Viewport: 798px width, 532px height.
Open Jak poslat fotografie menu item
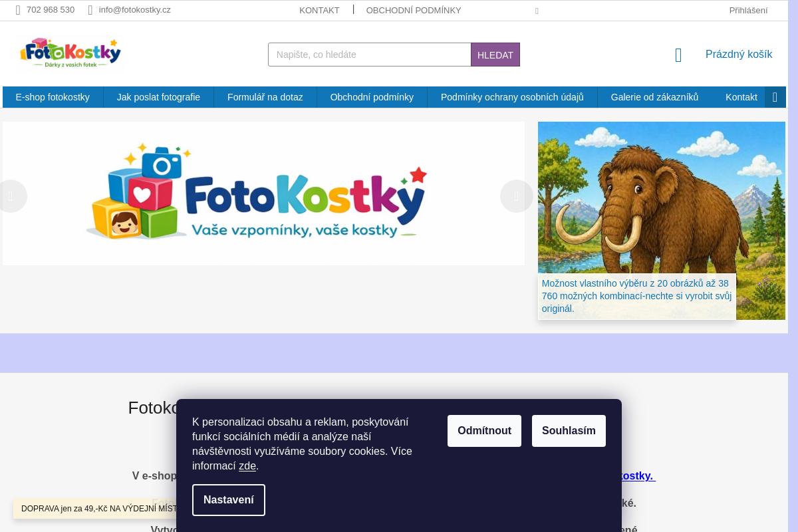pos(158,97)
